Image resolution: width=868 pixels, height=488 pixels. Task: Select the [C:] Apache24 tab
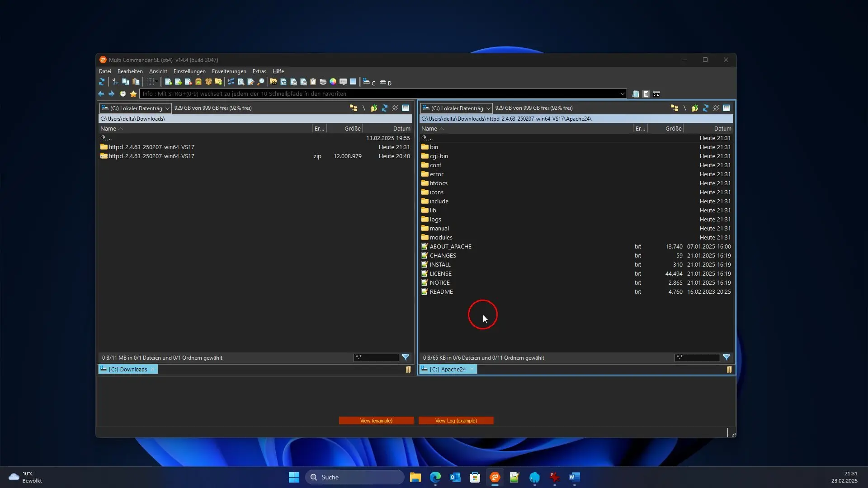click(x=448, y=369)
